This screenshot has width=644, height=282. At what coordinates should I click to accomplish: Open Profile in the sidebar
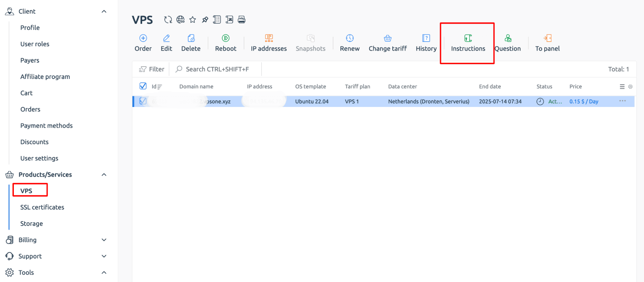point(30,28)
